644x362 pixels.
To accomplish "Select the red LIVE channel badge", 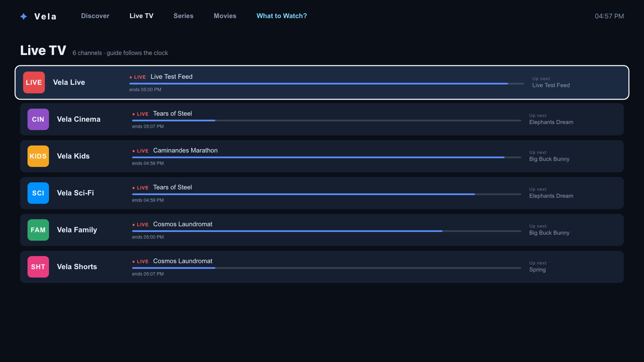I will click(34, 82).
